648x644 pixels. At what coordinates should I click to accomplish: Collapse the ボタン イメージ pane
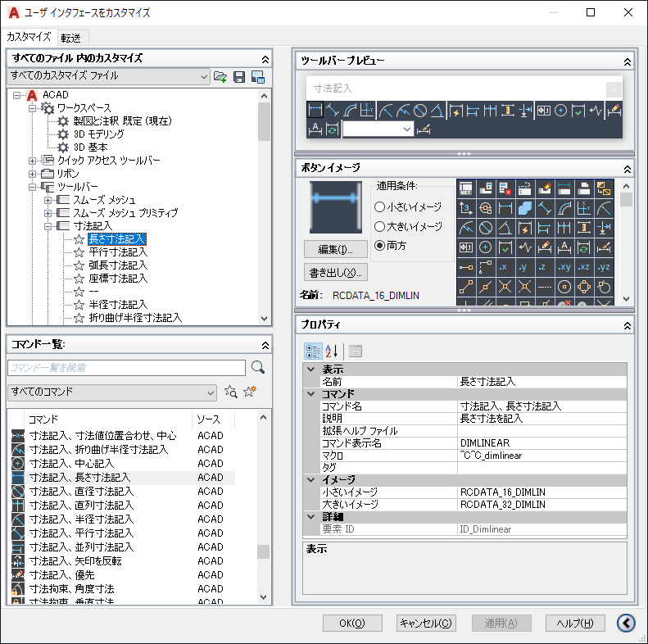pos(627,169)
